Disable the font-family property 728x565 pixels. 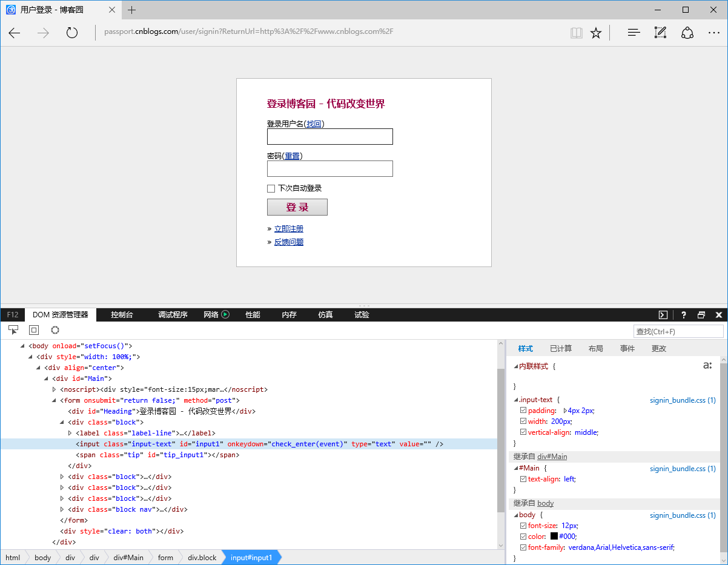pos(523,547)
